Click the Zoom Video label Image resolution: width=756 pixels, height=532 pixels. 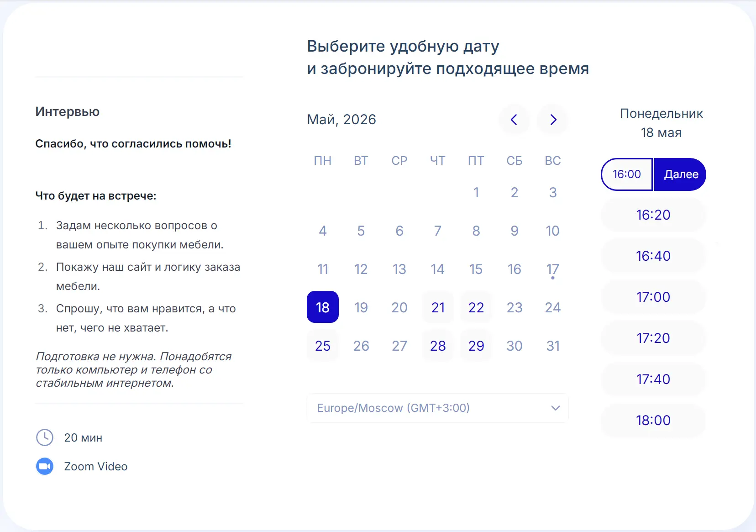point(96,466)
